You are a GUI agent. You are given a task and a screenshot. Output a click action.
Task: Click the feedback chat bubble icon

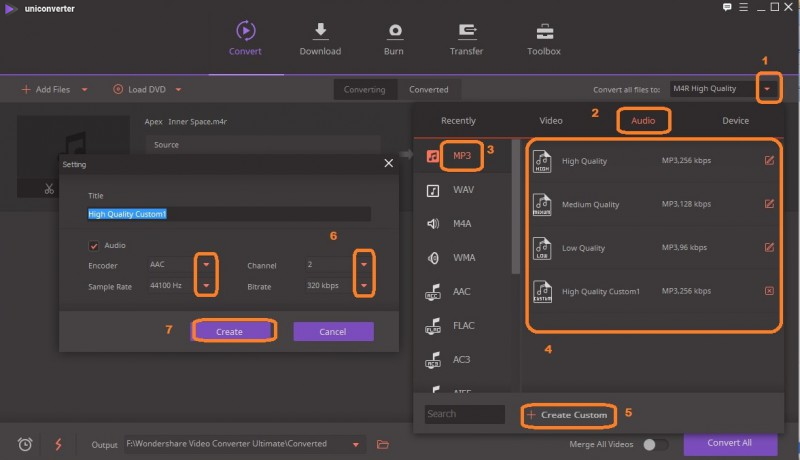click(x=727, y=7)
